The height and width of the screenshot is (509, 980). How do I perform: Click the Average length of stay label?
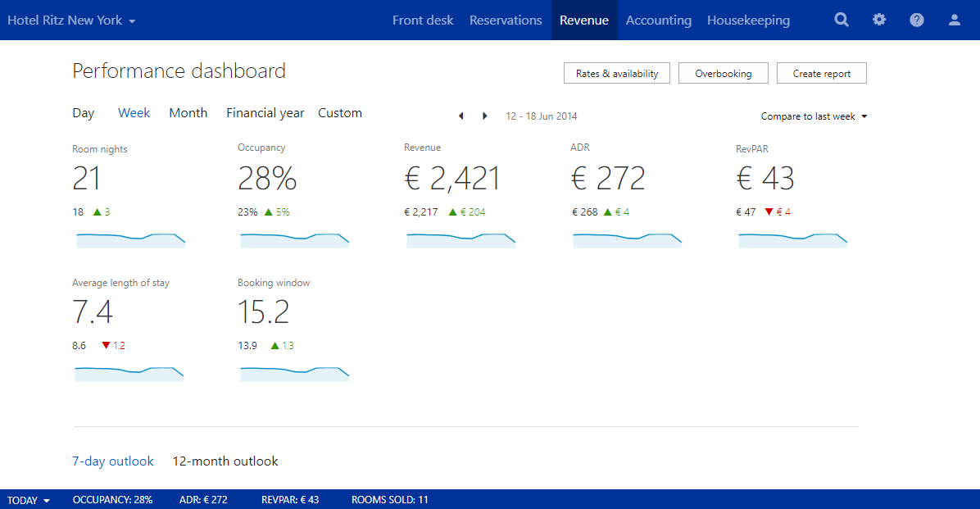(x=120, y=283)
